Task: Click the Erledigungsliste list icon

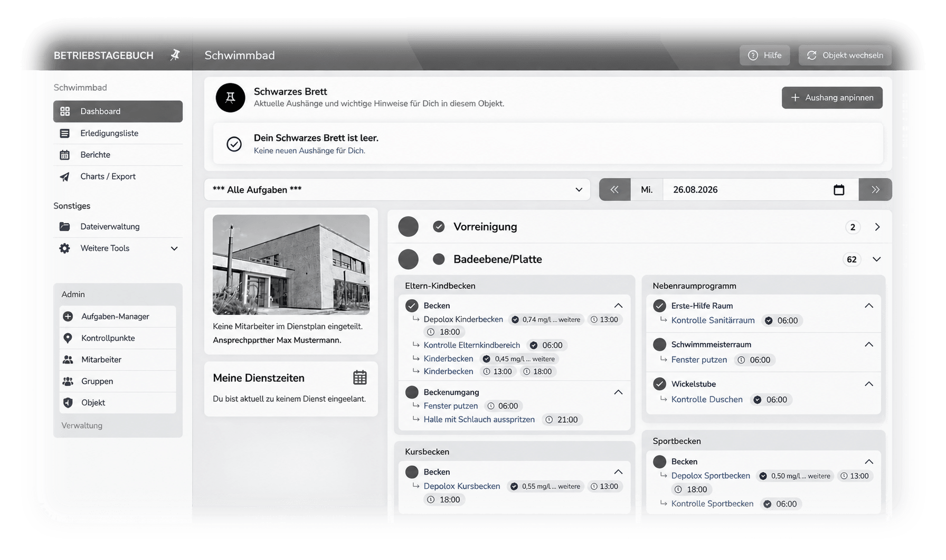Action: [65, 133]
